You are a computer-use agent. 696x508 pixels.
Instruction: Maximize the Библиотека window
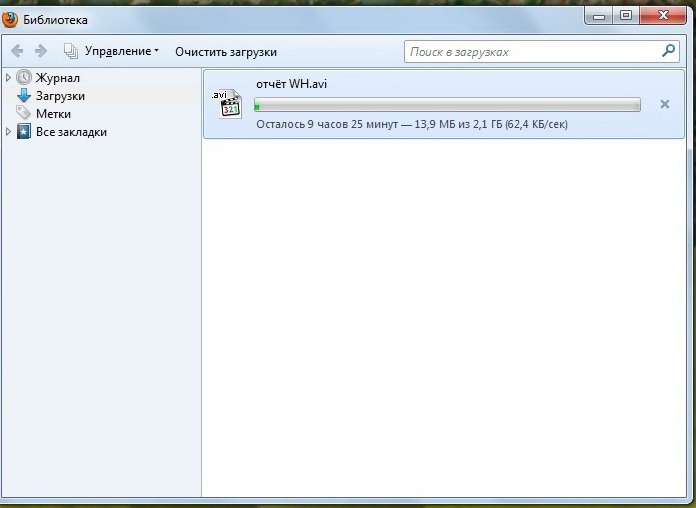[626, 16]
